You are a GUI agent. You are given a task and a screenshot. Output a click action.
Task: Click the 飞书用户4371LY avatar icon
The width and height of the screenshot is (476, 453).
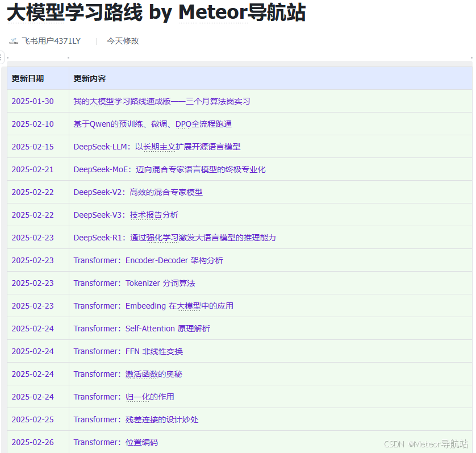[x=14, y=41]
